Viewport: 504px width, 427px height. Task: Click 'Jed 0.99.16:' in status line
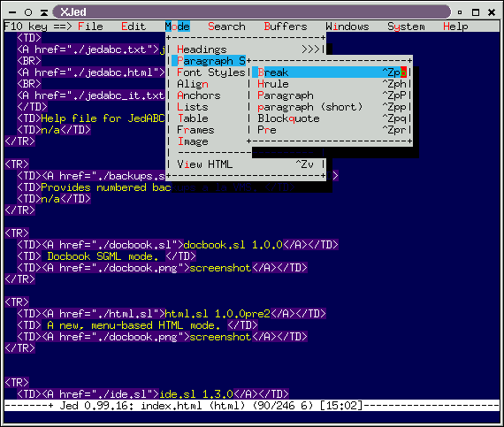coord(96,406)
